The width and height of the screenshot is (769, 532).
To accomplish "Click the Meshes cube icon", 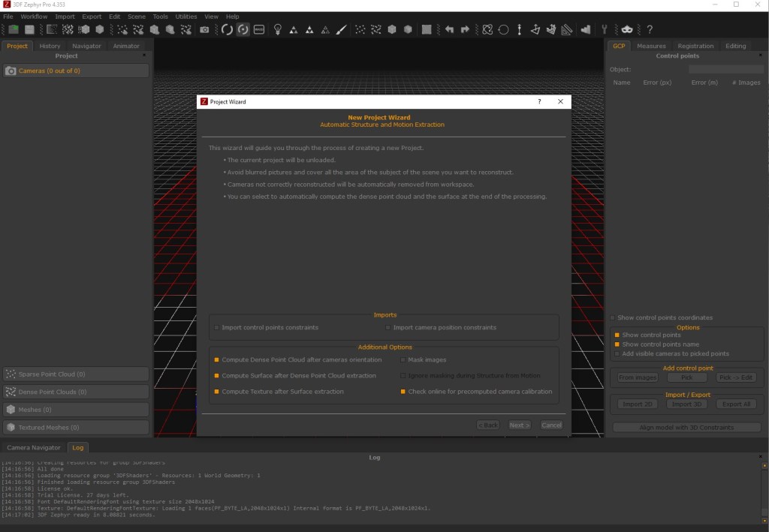I will (11, 410).
